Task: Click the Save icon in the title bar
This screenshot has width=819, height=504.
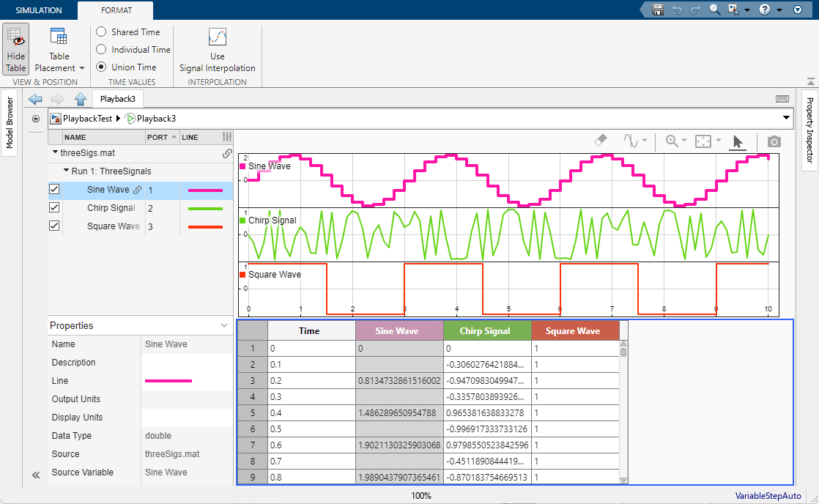Action: tap(657, 10)
